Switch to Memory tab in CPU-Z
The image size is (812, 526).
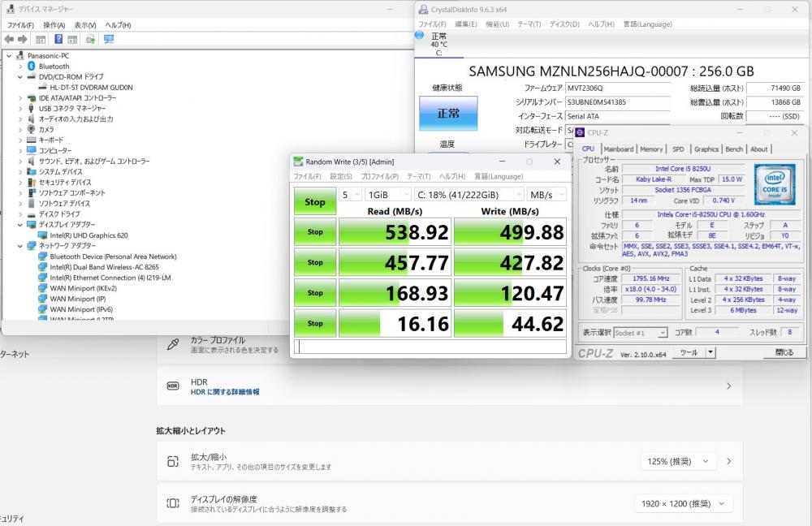[651, 149]
